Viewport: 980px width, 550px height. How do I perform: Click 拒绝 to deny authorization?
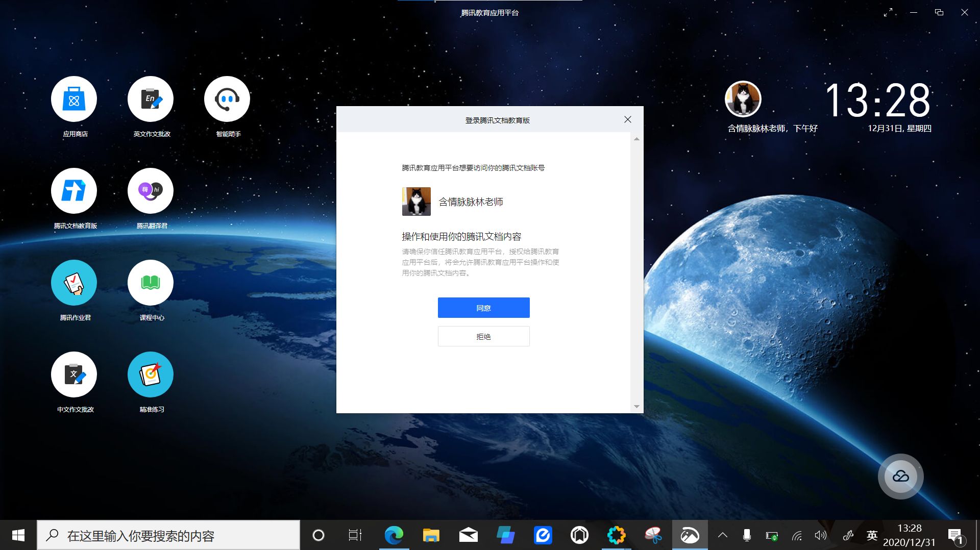tap(483, 336)
